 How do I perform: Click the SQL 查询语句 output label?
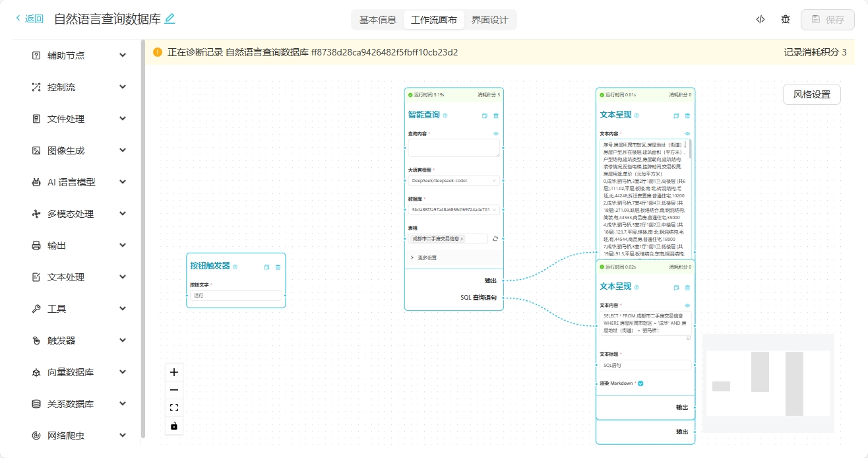pyautogui.click(x=478, y=298)
